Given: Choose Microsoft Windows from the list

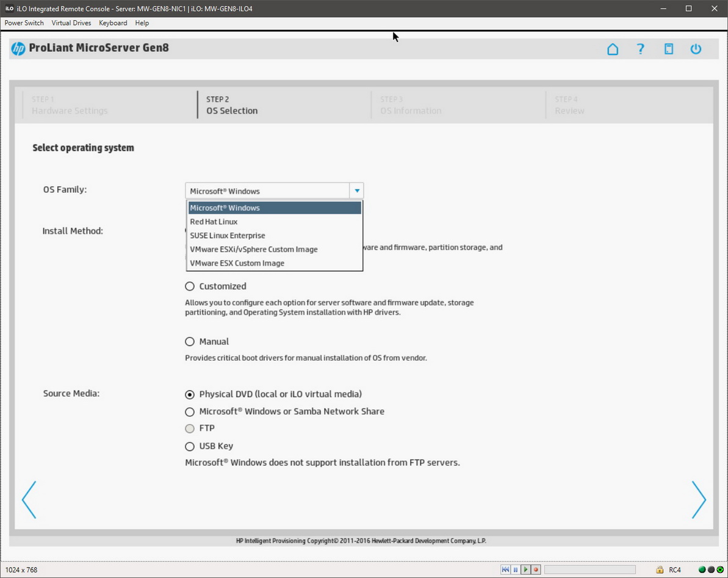Looking at the screenshot, I should pos(275,208).
